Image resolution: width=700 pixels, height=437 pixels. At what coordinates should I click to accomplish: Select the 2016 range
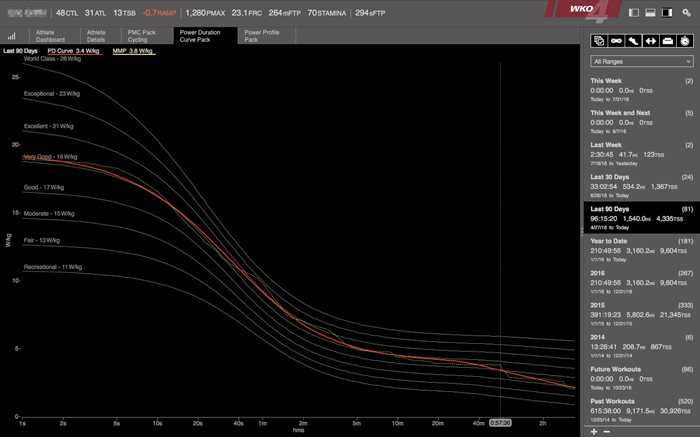[x=642, y=282]
